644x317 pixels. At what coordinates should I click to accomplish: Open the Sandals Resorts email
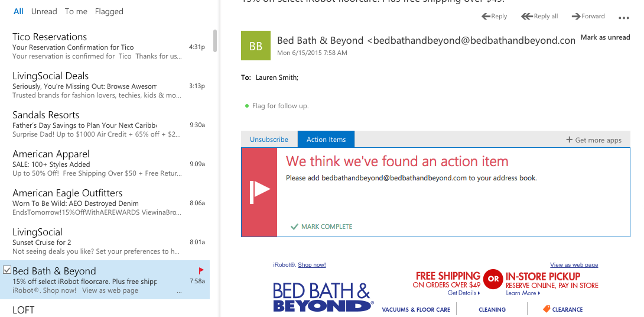pos(105,124)
